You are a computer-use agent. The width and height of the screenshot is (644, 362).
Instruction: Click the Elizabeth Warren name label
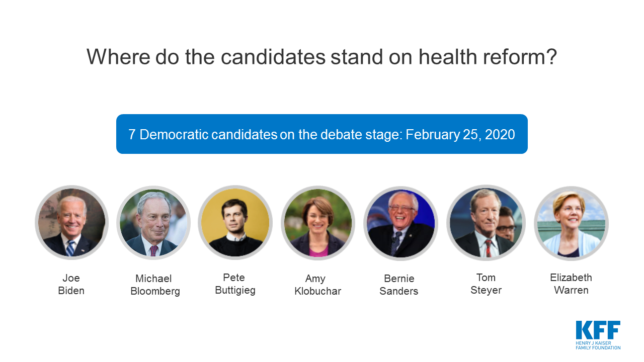tap(571, 284)
